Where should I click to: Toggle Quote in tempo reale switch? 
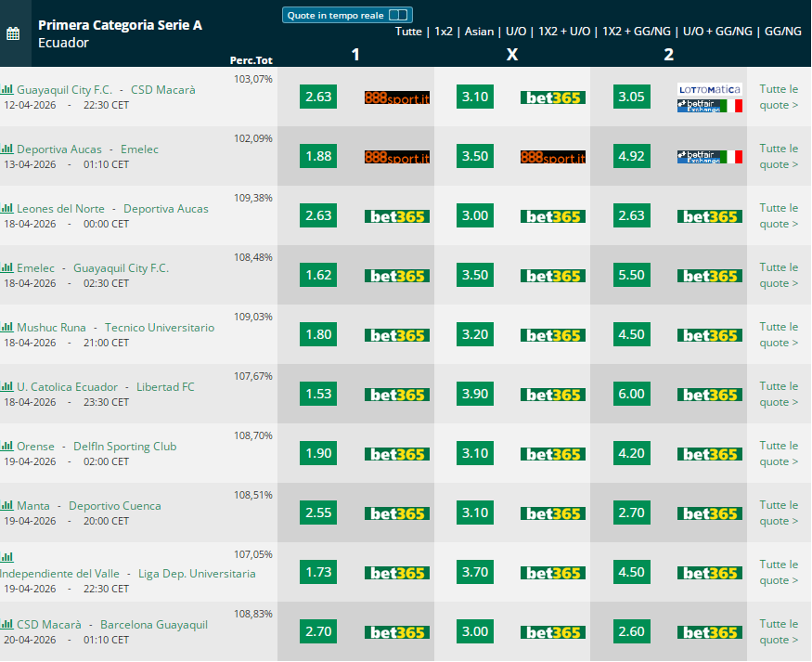click(x=398, y=15)
